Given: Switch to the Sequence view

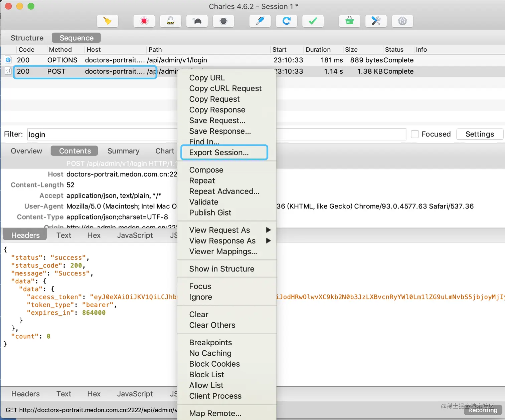Looking at the screenshot, I should point(76,38).
